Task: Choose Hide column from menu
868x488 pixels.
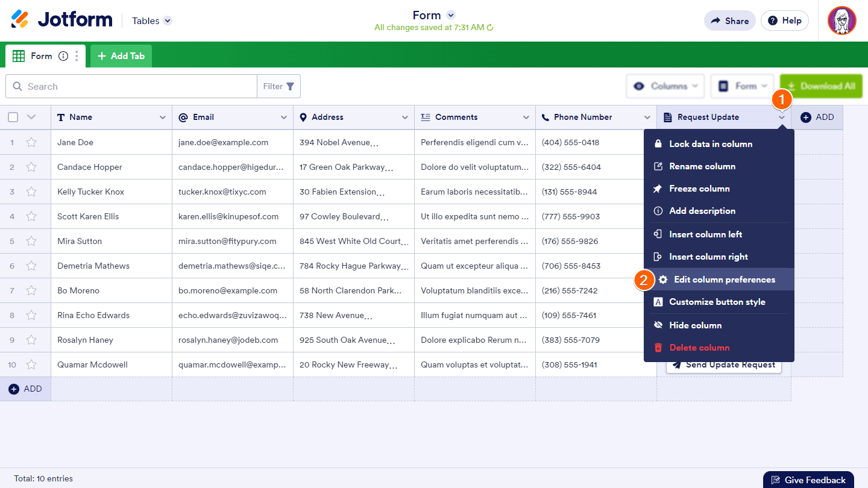Action: [x=719, y=325]
